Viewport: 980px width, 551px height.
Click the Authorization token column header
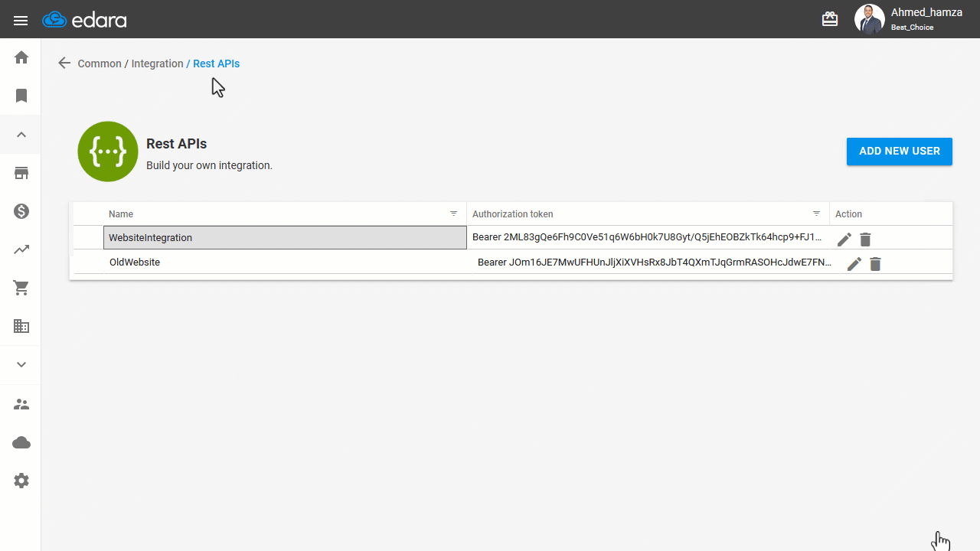tap(513, 214)
